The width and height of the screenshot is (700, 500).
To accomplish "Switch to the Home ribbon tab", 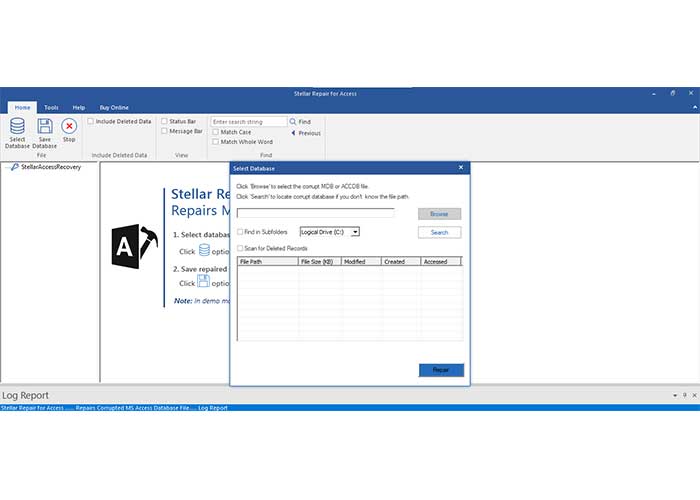I will (x=22, y=107).
